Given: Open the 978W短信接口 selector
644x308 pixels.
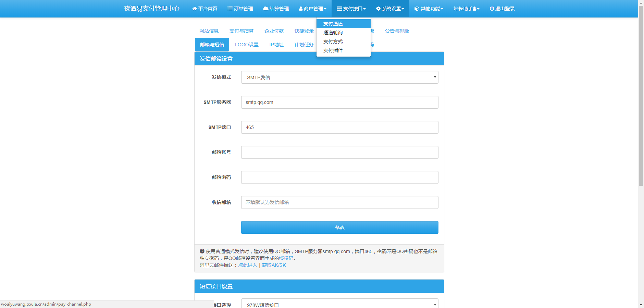Looking at the screenshot, I should click(x=339, y=305).
